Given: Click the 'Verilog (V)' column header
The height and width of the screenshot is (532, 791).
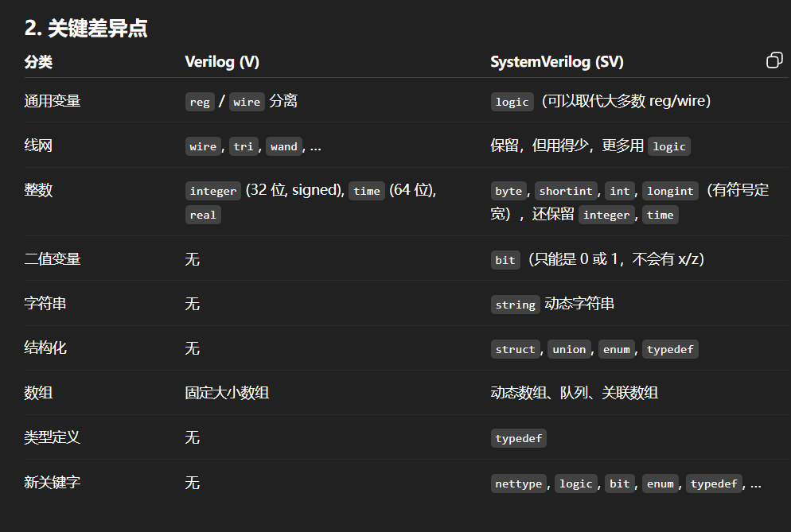Looking at the screenshot, I should click(x=222, y=62).
